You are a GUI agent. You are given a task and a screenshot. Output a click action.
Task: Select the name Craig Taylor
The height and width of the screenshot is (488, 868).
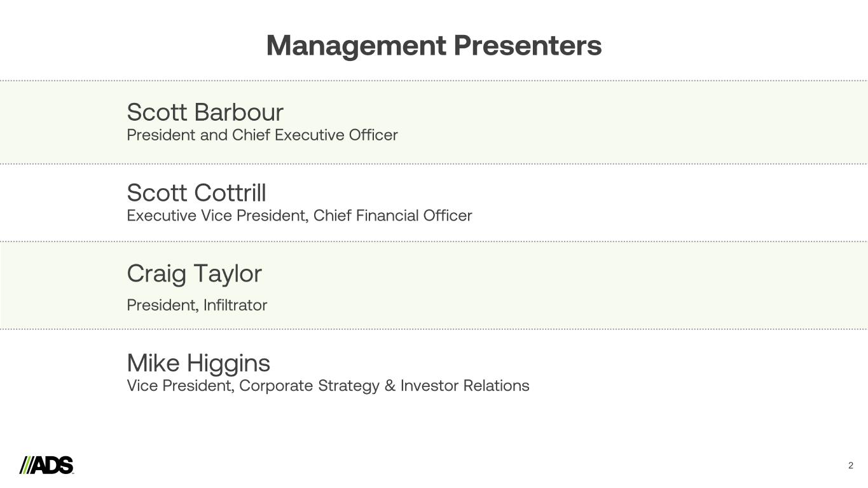(x=194, y=274)
